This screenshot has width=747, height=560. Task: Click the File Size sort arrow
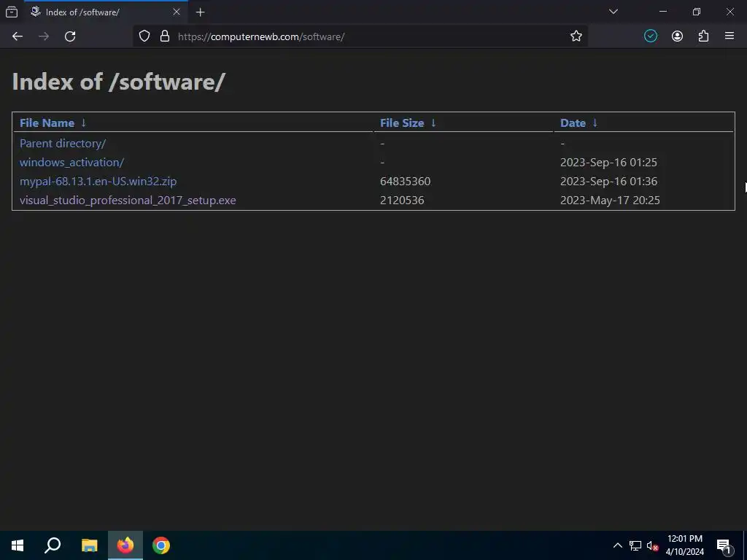point(433,122)
